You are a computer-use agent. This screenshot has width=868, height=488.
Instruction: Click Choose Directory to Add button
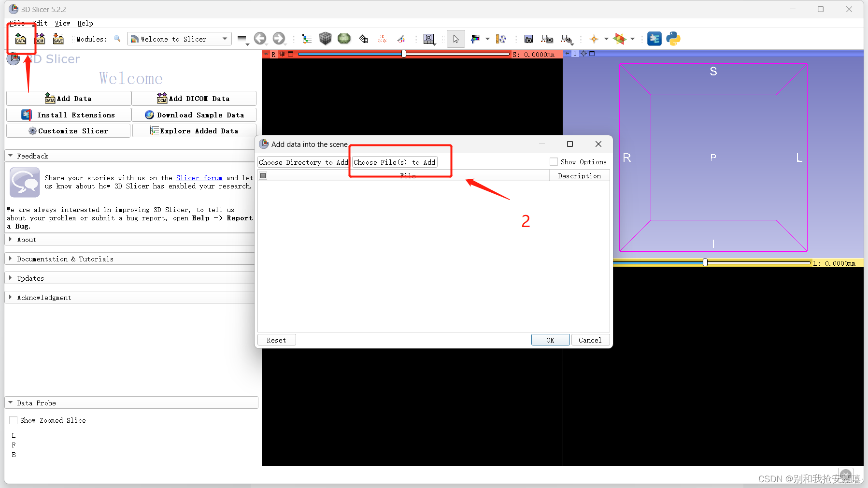click(x=303, y=162)
